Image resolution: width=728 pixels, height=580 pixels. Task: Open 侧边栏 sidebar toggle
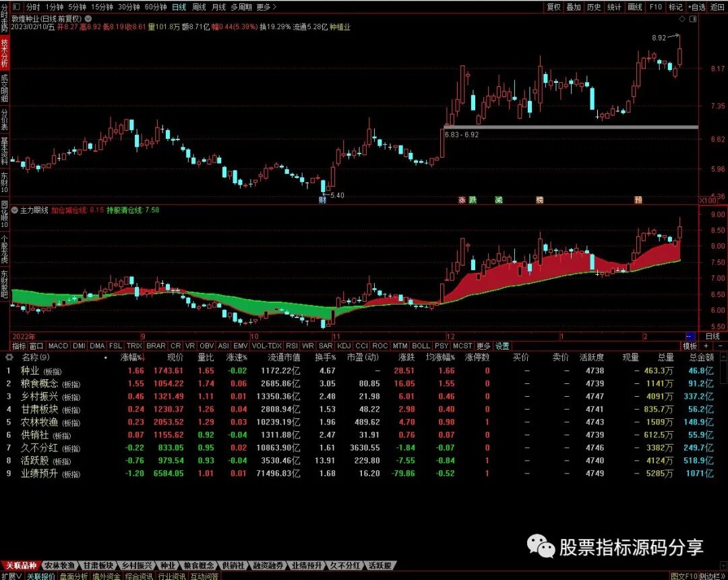tap(713, 576)
